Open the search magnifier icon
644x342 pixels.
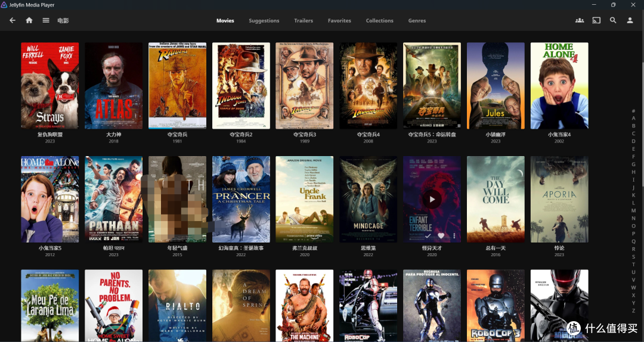click(x=613, y=20)
